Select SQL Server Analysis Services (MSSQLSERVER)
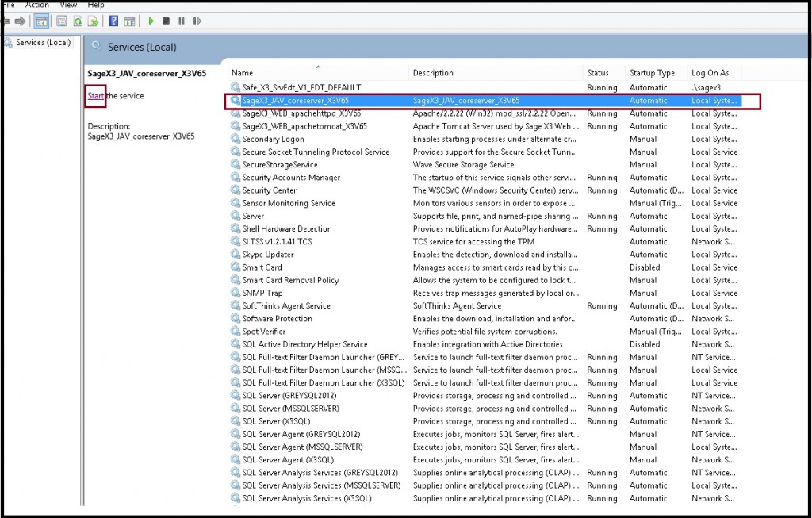The height and width of the screenshot is (518, 812). coord(322,485)
